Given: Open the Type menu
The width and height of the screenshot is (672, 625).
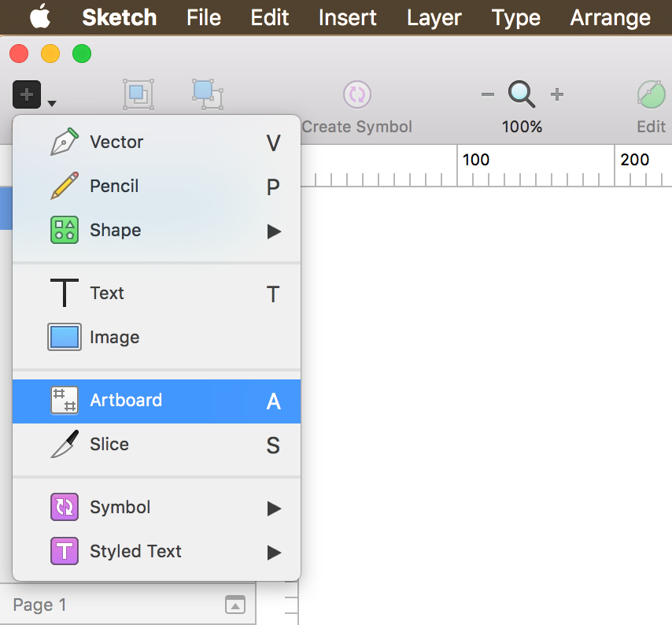Looking at the screenshot, I should pos(516,17).
